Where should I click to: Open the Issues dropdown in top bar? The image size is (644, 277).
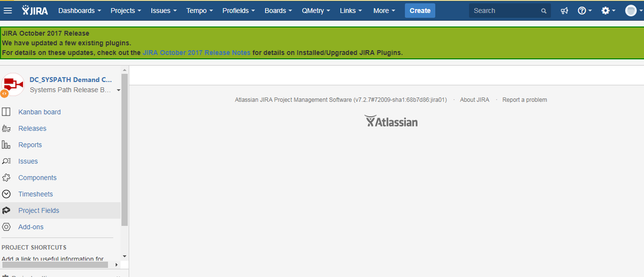click(164, 11)
